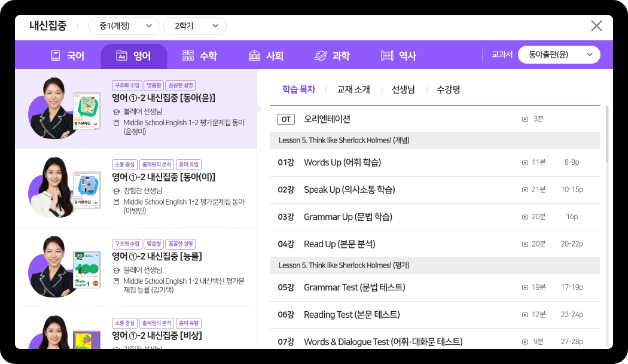Image resolution: width=628 pixels, height=364 pixels.
Task: Click play icon on 06강 row
Action: click(x=525, y=315)
